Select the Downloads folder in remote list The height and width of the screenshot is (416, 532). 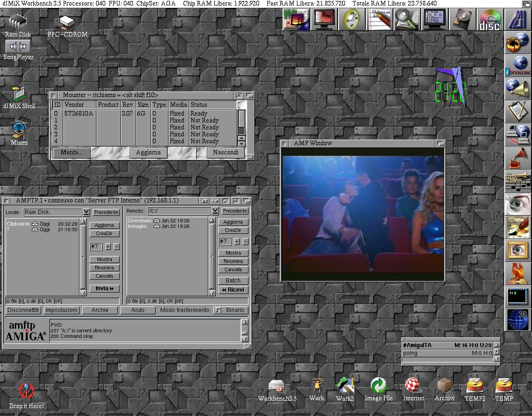(167, 220)
